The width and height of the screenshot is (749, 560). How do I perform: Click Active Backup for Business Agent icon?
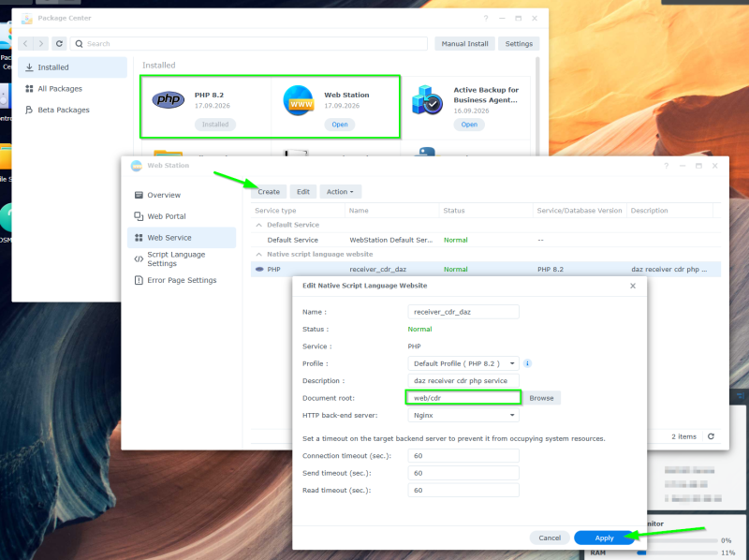[427, 100]
